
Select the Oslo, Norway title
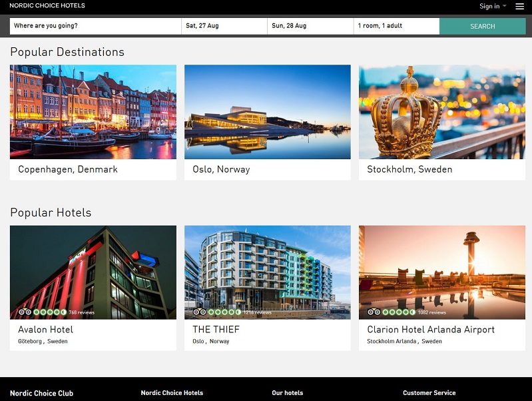(221, 169)
